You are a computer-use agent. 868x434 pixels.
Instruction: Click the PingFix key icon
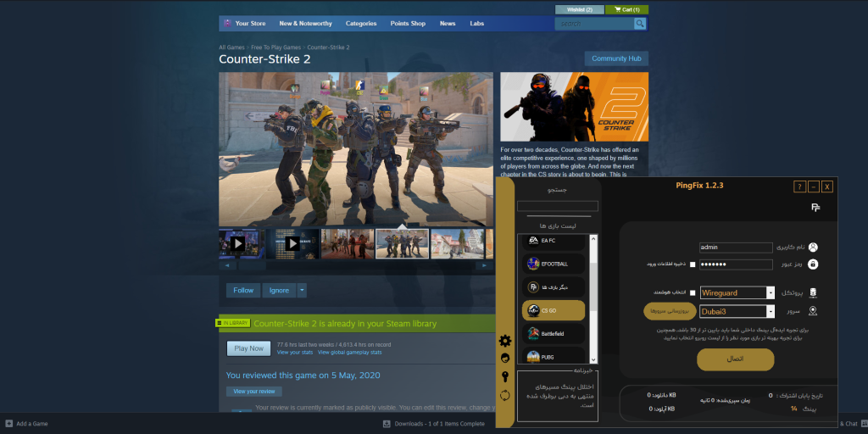point(505,377)
